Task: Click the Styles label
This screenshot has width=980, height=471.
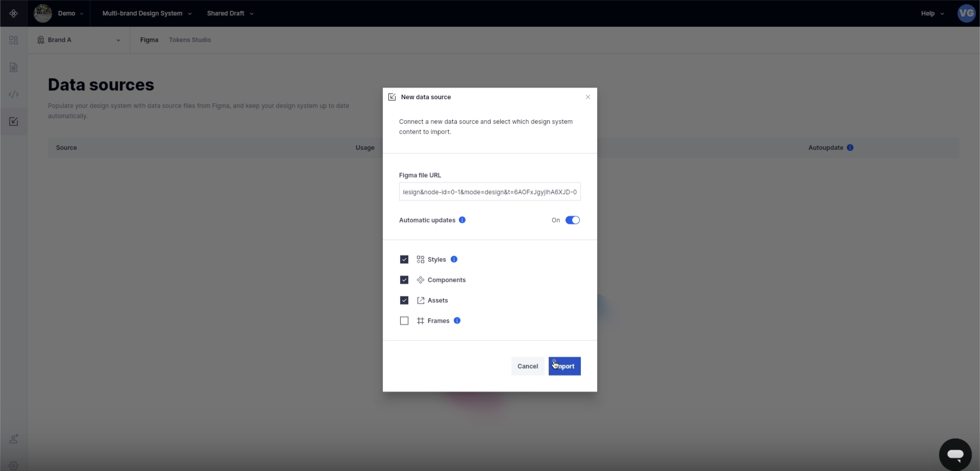Action: point(436,259)
